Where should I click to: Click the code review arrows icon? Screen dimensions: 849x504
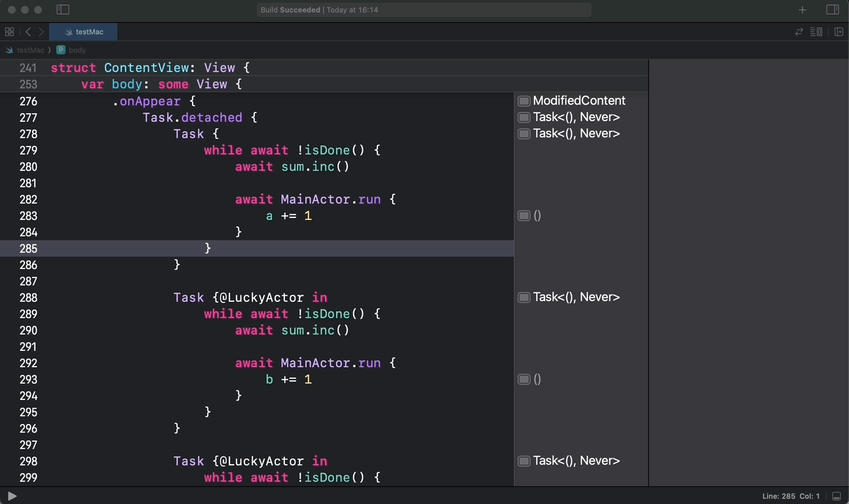point(799,31)
